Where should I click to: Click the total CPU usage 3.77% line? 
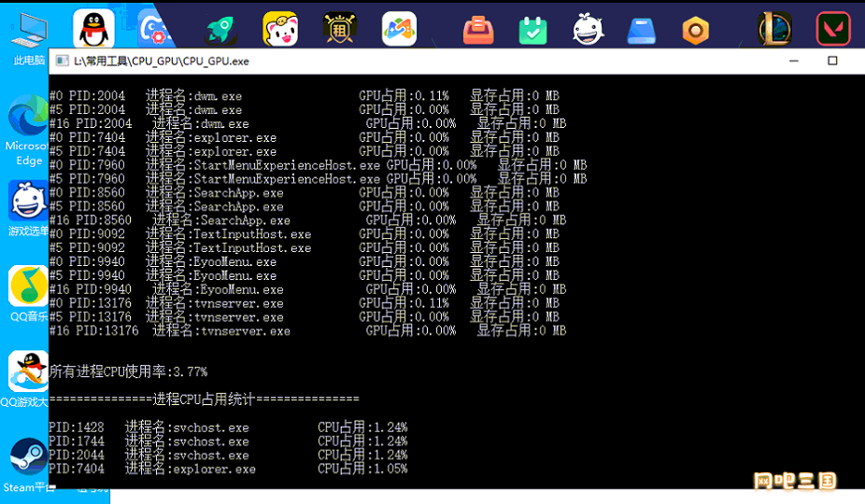click(x=129, y=371)
